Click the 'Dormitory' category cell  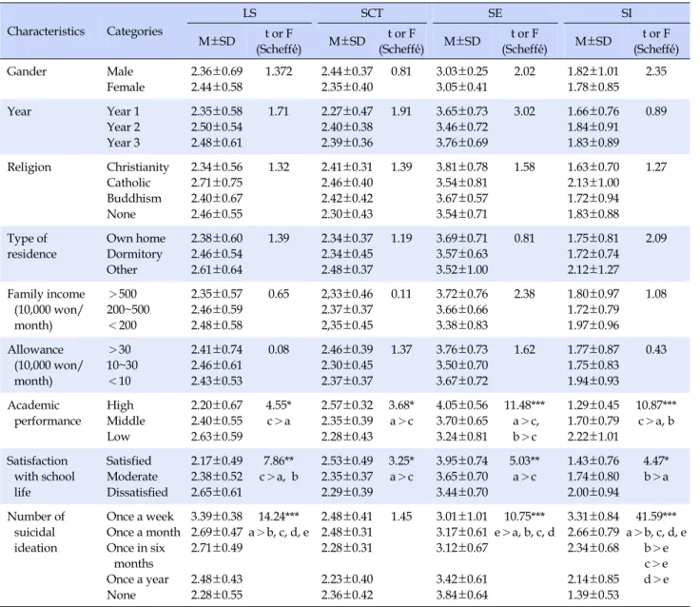tap(134, 254)
